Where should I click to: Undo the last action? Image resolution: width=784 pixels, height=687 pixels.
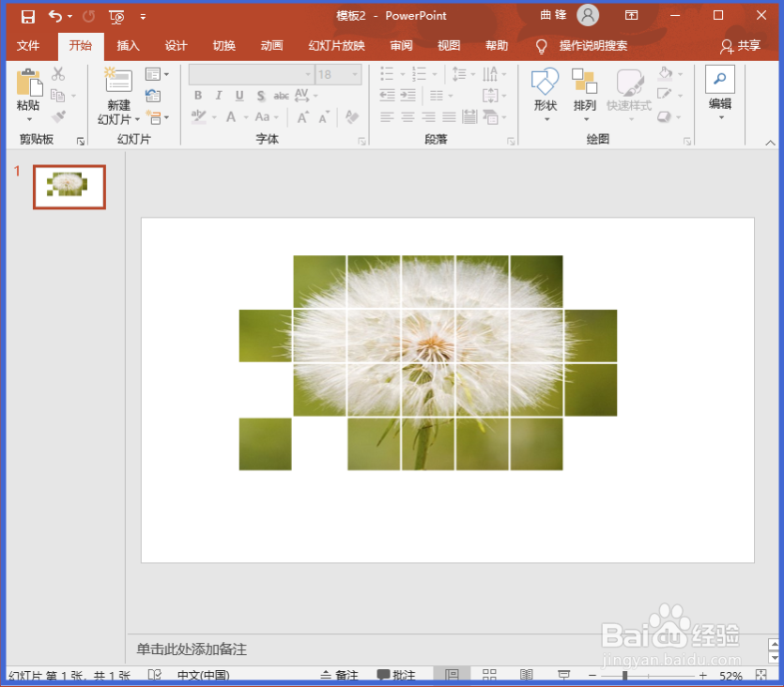pyautogui.click(x=55, y=17)
